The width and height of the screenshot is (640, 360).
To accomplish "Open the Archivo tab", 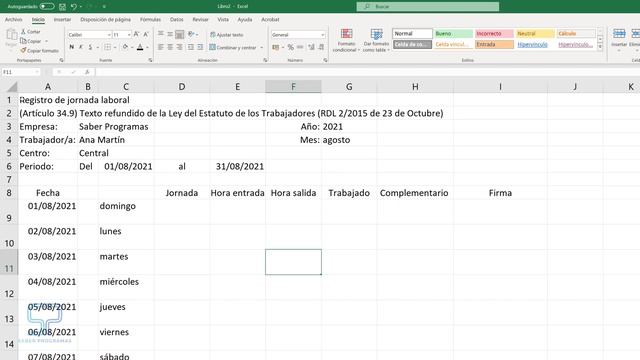I will 13,20.
